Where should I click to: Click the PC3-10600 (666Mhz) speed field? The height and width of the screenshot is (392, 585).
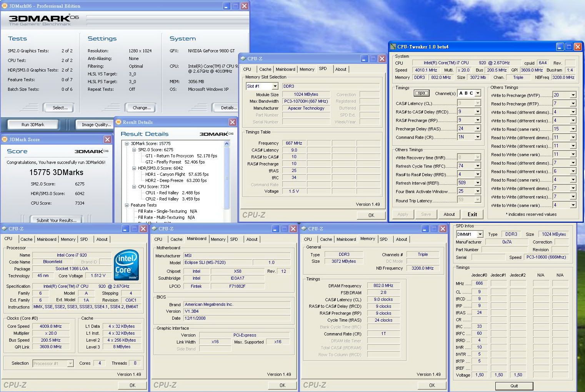tap(546, 257)
